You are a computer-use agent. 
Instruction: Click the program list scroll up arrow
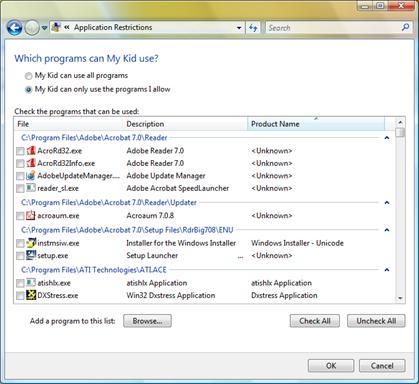pos(400,122)
